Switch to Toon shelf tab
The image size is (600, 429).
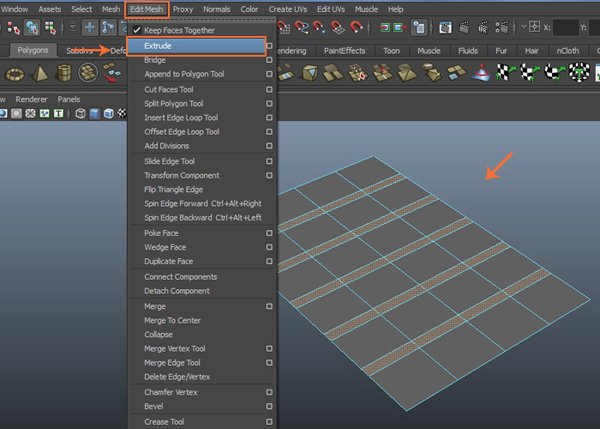[x=391, y=51]
